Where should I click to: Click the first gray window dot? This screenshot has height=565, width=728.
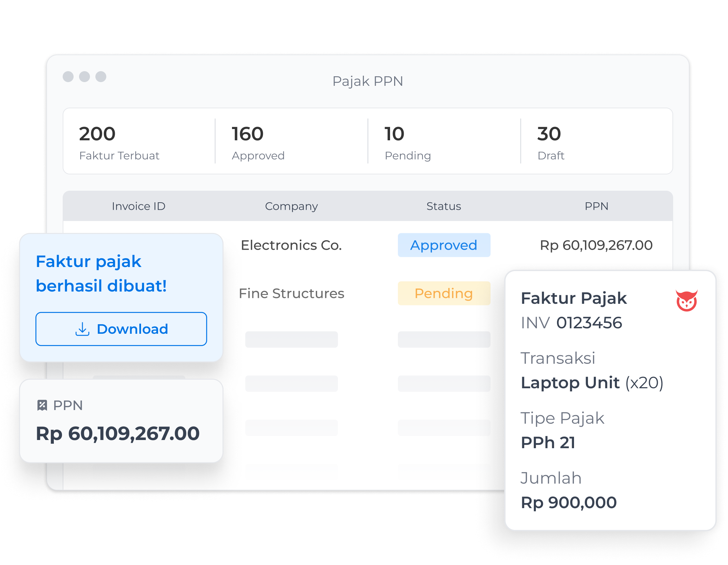(x=68, y=77)
